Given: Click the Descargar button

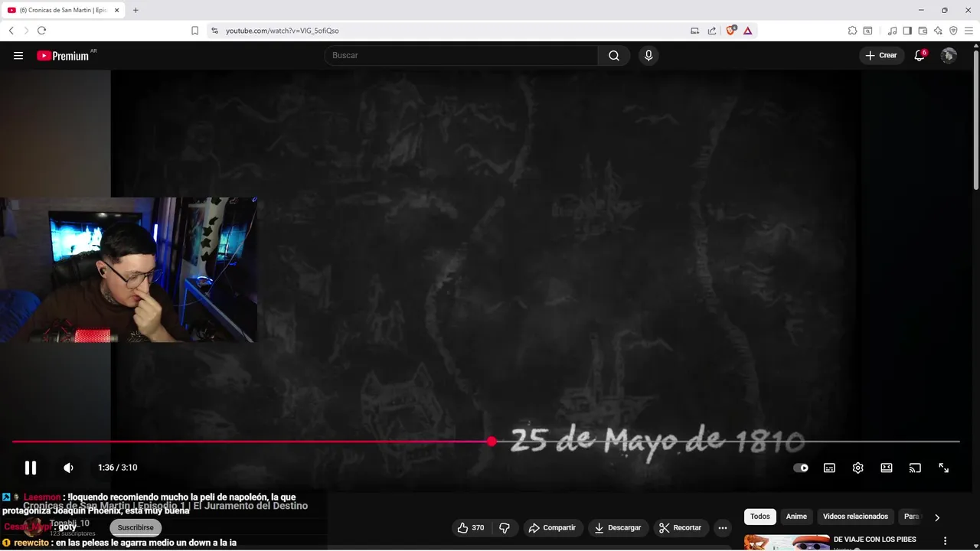Looking at the screenshot, I should click(x=618, y=527).
